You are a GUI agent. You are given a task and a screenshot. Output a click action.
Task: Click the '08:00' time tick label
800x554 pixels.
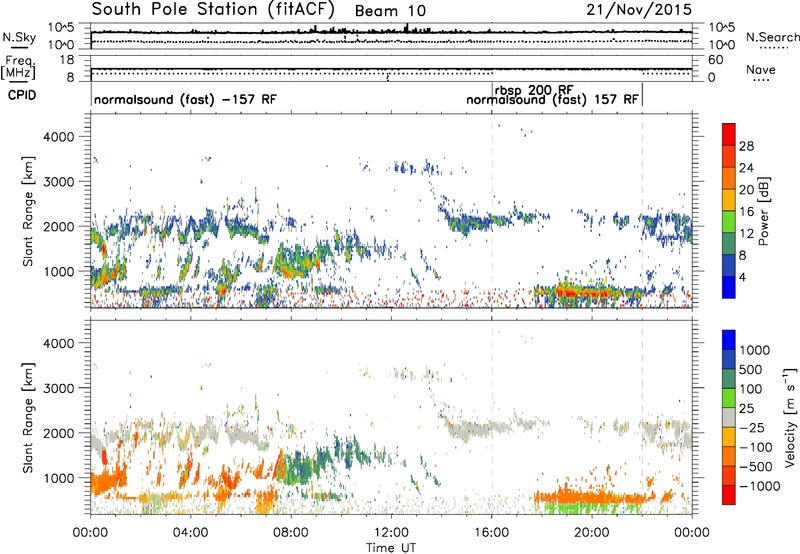tap(291, 533)
